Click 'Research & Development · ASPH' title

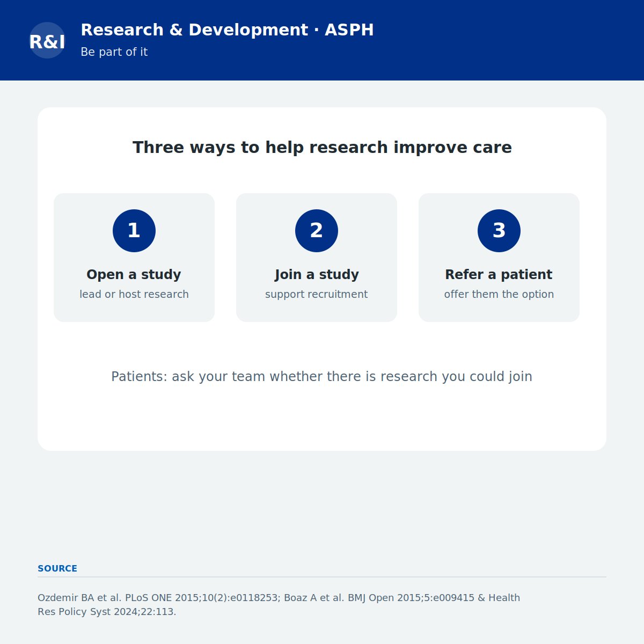pos(227,30)
